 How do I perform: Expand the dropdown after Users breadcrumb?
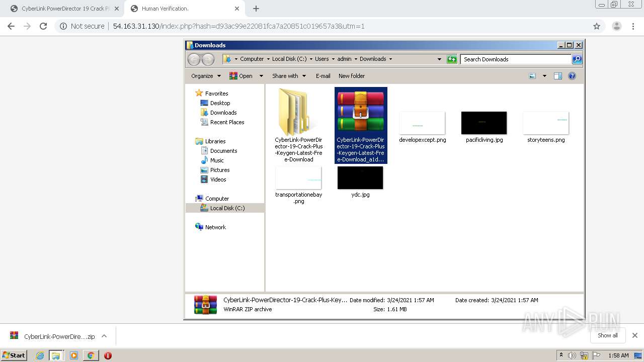click(333, 59)
